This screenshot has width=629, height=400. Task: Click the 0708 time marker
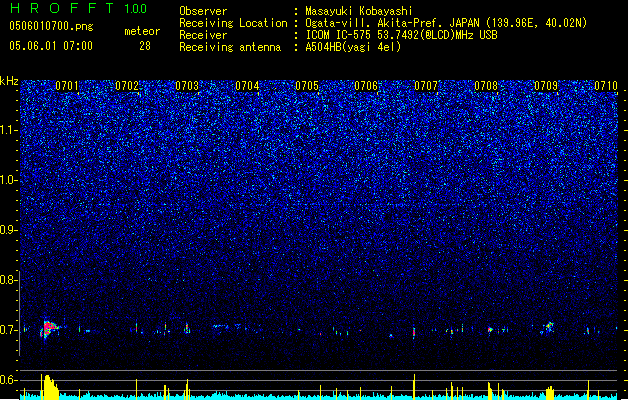click(486, 86)
